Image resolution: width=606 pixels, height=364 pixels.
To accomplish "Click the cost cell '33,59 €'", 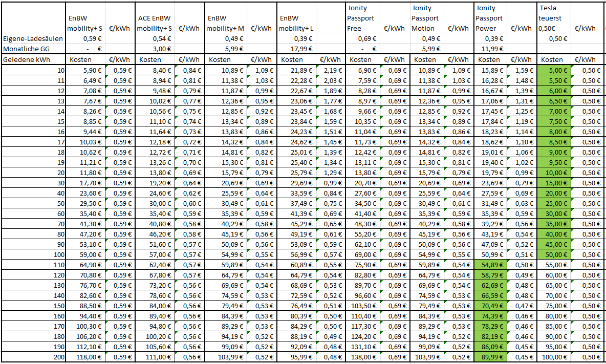I will (x=296, y=193).
